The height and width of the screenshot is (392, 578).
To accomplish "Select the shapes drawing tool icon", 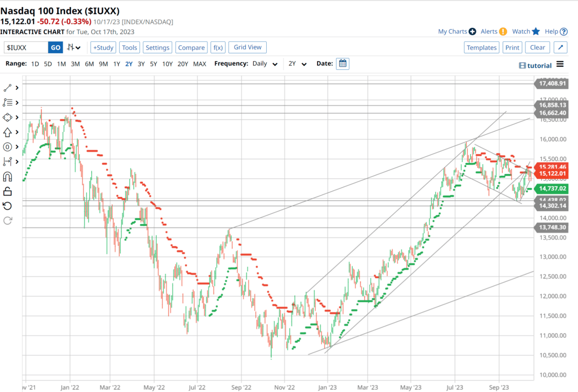I will coord(7,117).
